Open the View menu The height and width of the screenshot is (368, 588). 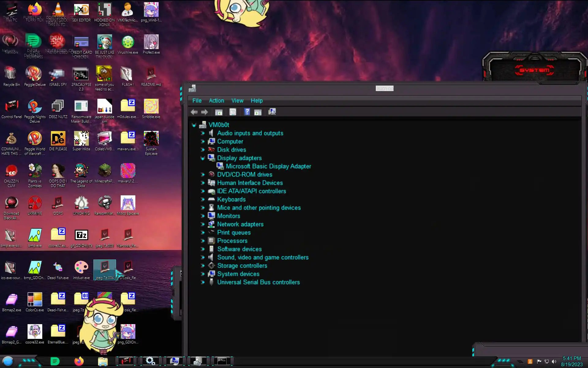[x=237, y=101]
